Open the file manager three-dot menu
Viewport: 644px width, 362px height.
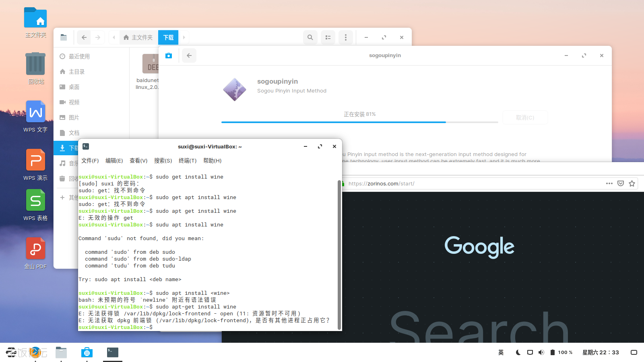pos(346,37)
